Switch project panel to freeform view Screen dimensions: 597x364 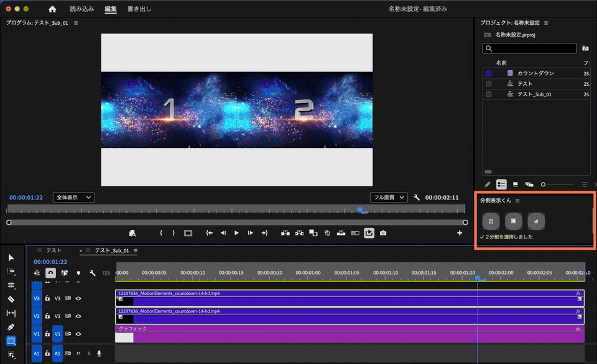coord(529,184)
